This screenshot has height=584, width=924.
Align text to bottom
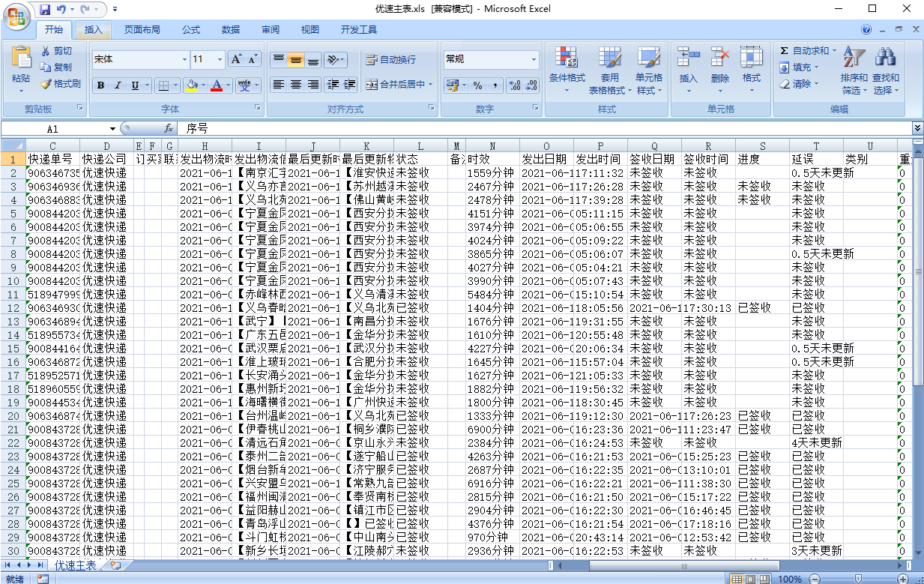click(313, 59)
